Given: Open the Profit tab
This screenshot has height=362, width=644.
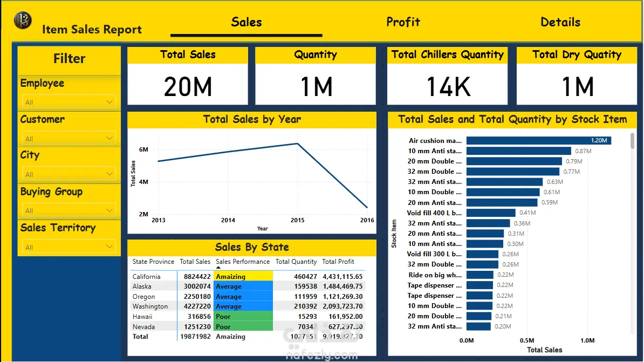Looking at the screenshot, I should coord(403,22).
